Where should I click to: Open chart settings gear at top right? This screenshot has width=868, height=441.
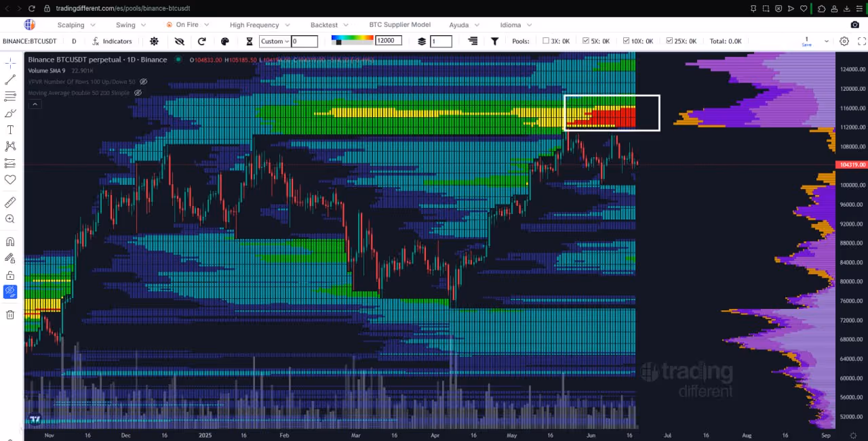[844, 41]
